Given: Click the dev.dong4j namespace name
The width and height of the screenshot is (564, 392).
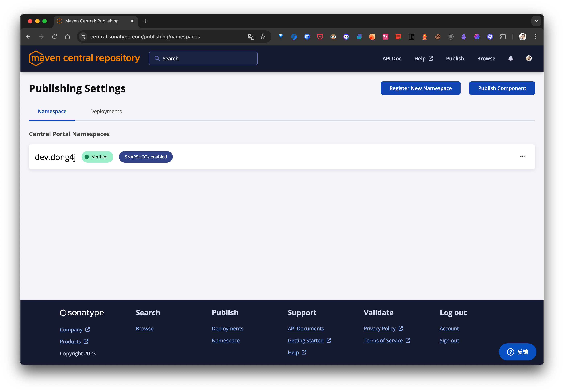Looking at the screenshot, I should click(x=55, y=157).
